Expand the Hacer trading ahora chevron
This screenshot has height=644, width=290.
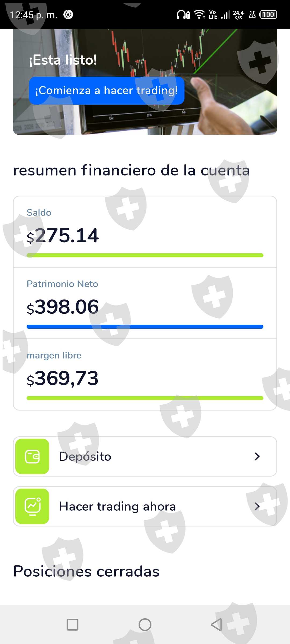(257, 506)
